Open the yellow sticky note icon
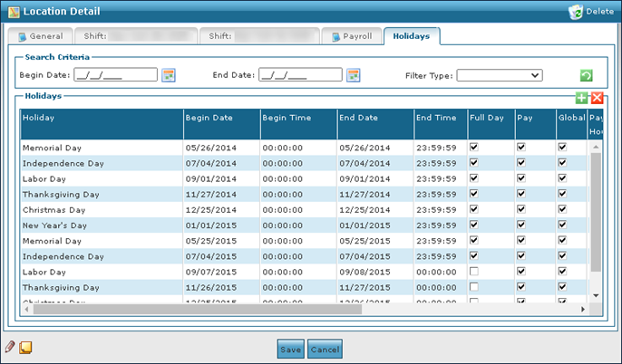The height and width of the screenshot is (364, 622). point(25,348)
